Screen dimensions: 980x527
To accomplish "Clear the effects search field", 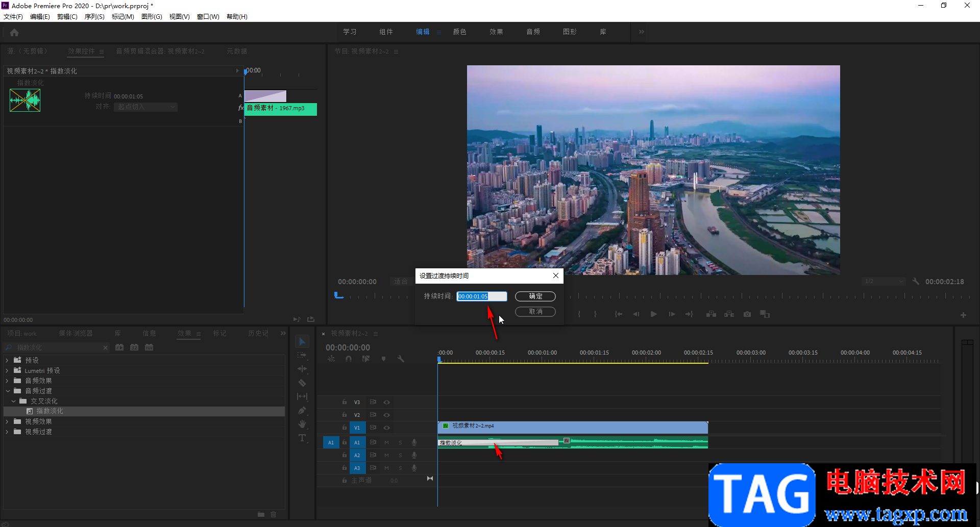I will tap(106, 348).
